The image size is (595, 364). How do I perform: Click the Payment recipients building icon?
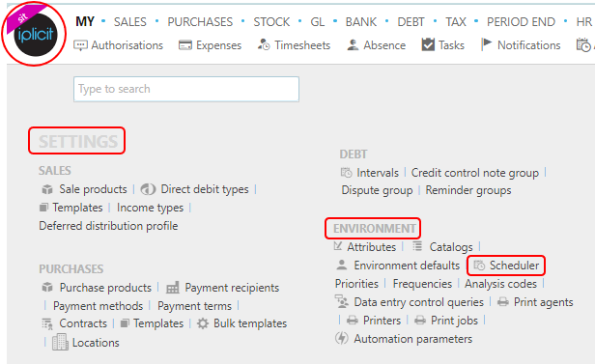(173, 288)
